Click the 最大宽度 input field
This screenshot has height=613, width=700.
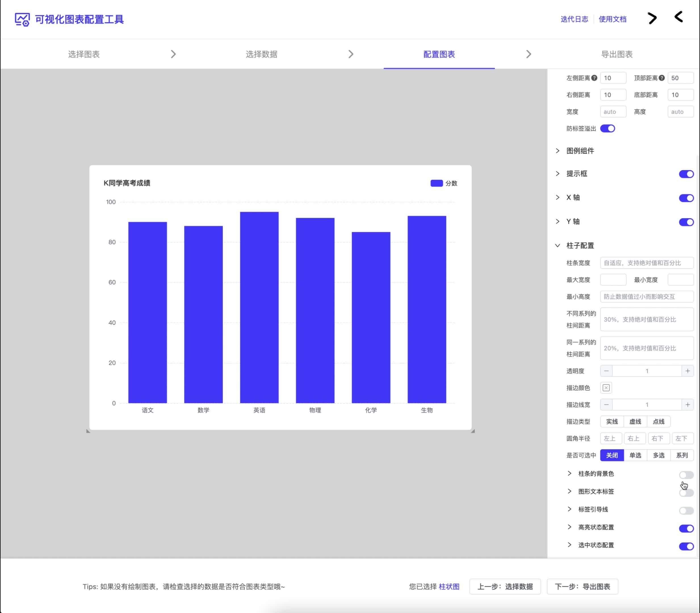[613, 280]
